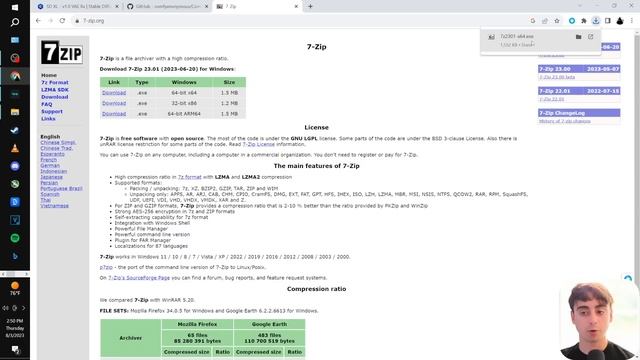Image resolution: width=640 pixels, height=360 pixels.
Task: Go forward in browser history
Action: click(x=50, y=20)
